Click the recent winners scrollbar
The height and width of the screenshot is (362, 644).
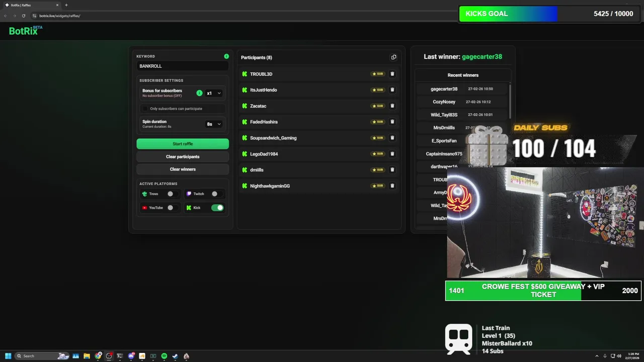pyautogui.click(x=510, y=101)
